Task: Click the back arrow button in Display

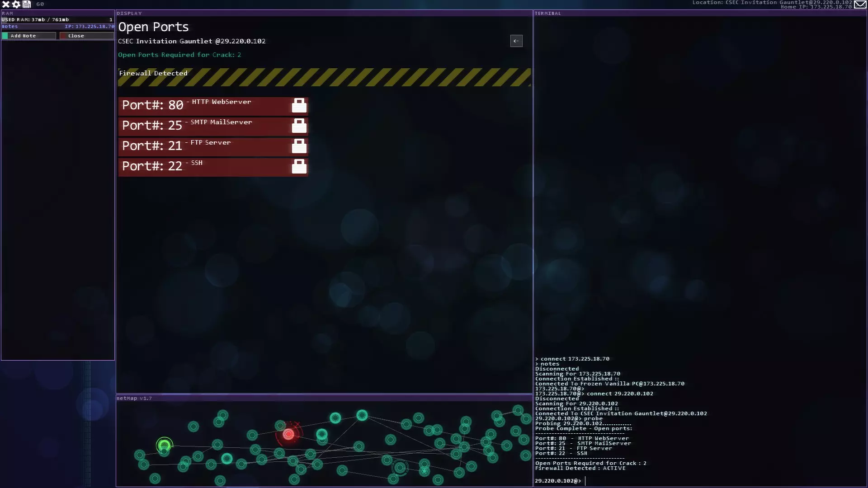Action: pos(516,41)
